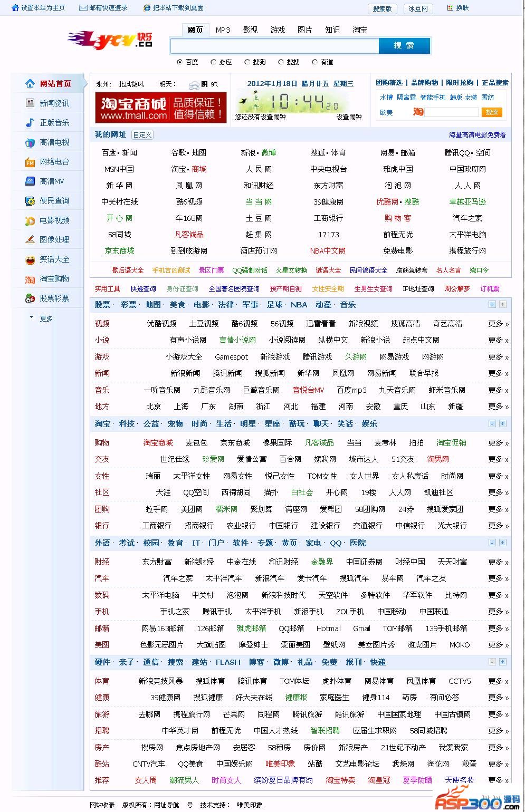Click down arrow icon in 股票 section header
The image size is (525, 812).
point(492,304)
